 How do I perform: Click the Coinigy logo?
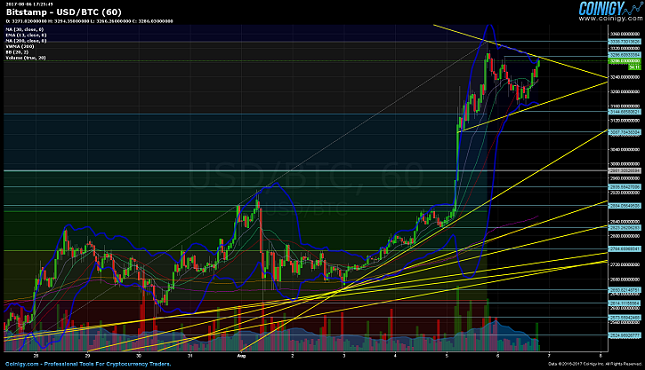610,8
